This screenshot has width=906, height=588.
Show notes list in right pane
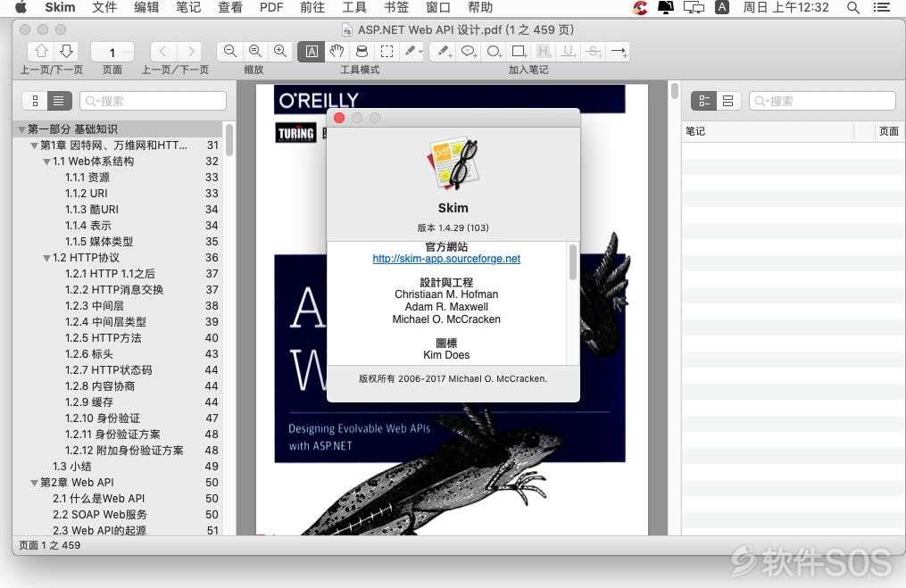(703, 101)
